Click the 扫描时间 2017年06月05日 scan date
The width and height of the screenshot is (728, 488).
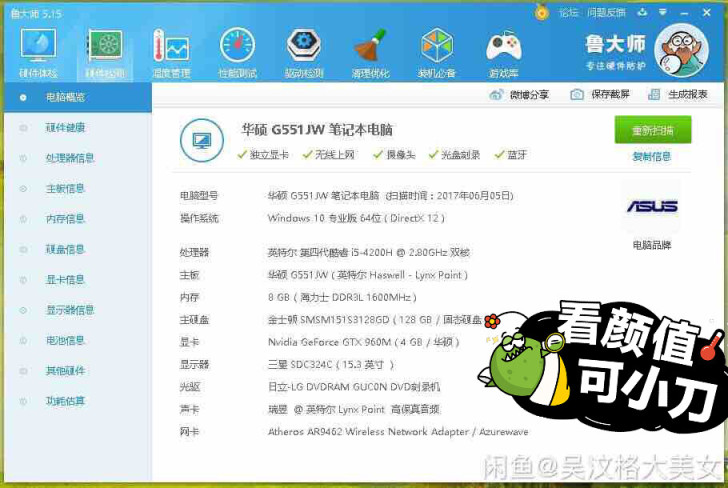[x=449, y=195]
